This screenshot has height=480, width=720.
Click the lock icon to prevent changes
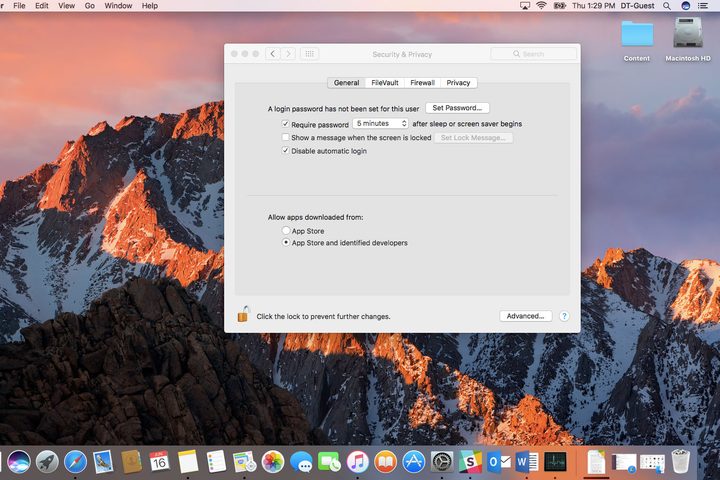(x=243, y=315)
